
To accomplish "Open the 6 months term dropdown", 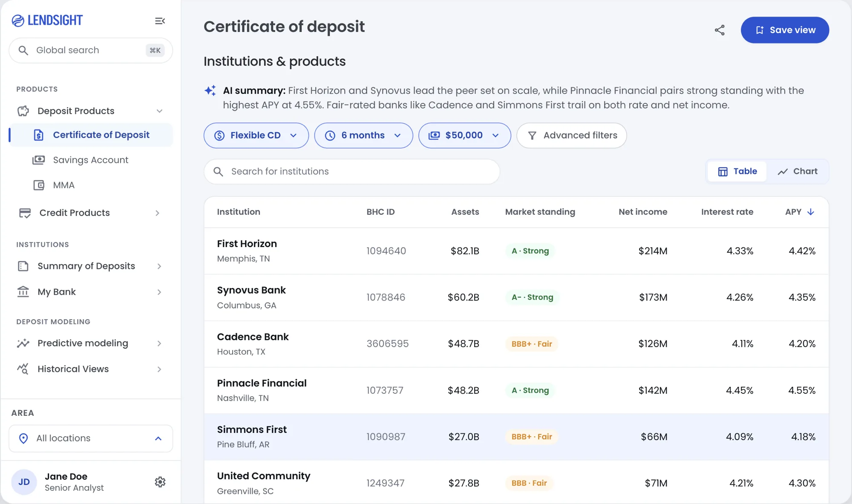I will coord(363,135).
